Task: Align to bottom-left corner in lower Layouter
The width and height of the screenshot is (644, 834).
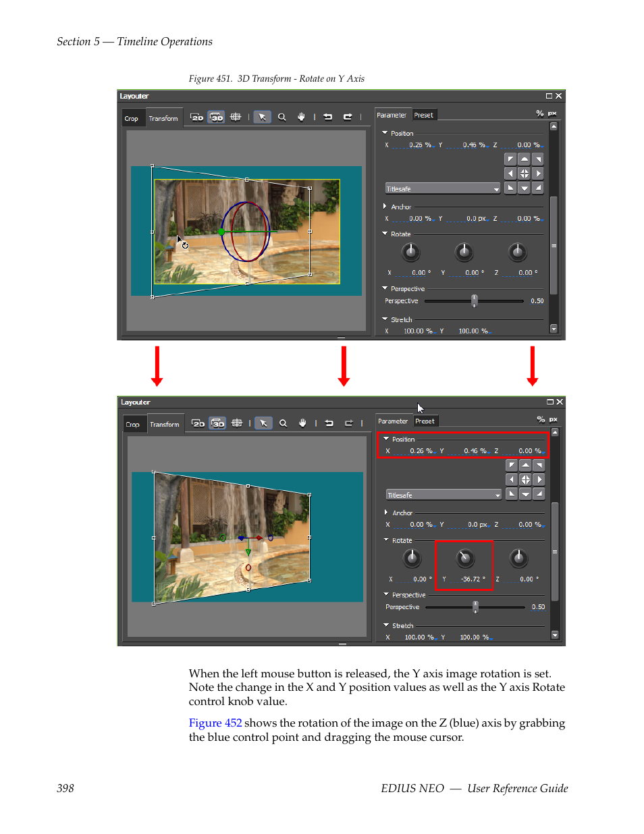Action: coord(512,494)
